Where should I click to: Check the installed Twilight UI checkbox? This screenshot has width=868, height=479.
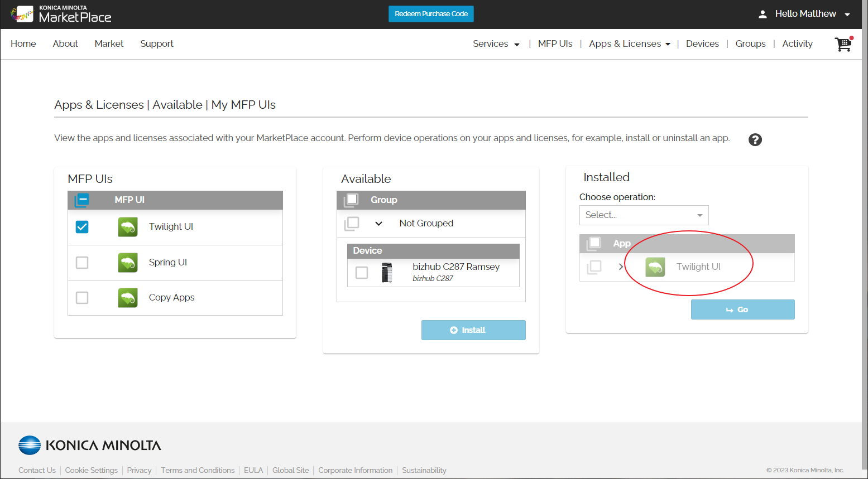point(594,267)
